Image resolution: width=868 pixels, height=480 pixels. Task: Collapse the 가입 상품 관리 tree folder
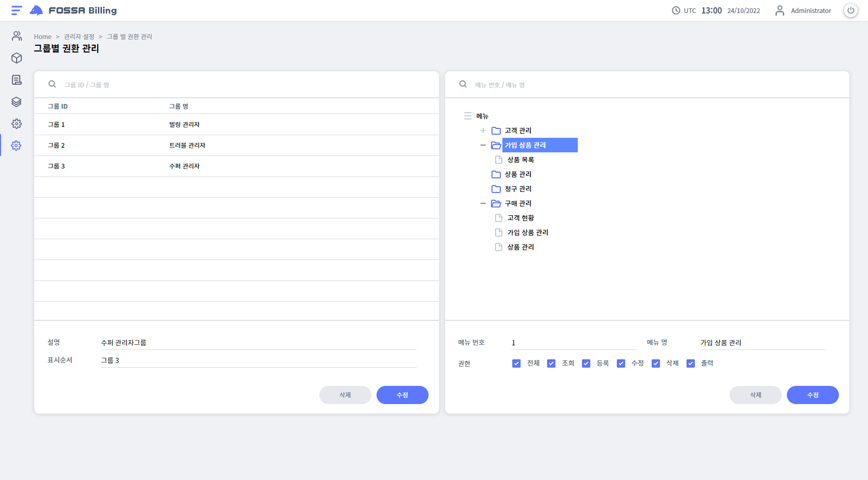(x=483, y=145)
